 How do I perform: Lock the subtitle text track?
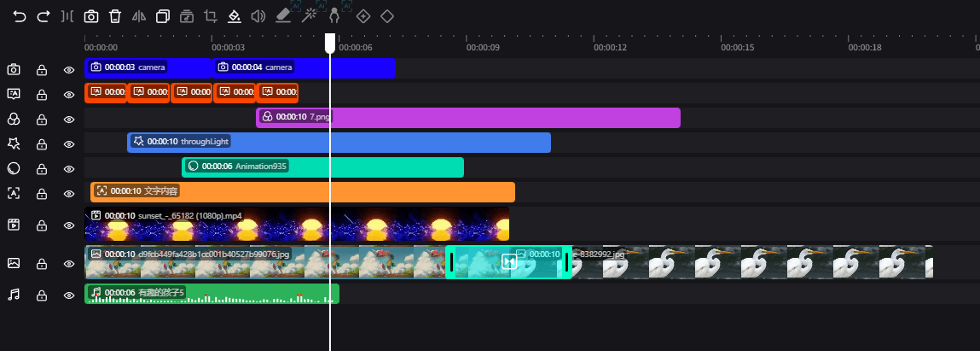click(41, 95)
